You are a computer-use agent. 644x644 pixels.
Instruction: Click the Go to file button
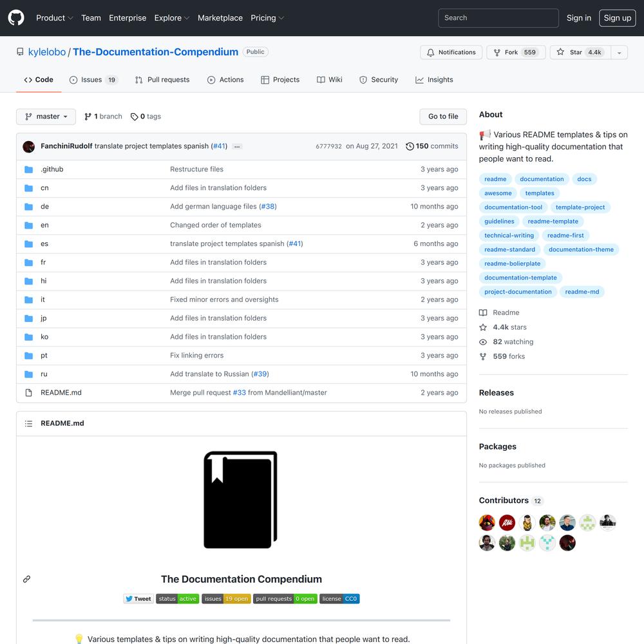point(443,117)
